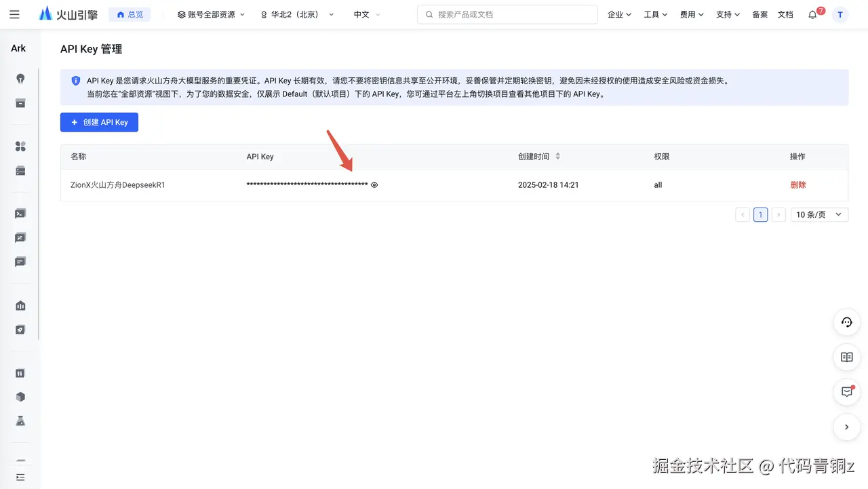Screen dimensions: 868x489
Task: Click the four-circle apps sidebar icon
Action: [20, 146]
